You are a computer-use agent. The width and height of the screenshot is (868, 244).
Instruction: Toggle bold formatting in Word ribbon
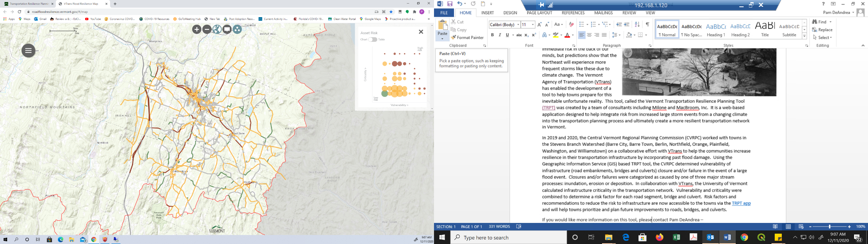[492, 35]
